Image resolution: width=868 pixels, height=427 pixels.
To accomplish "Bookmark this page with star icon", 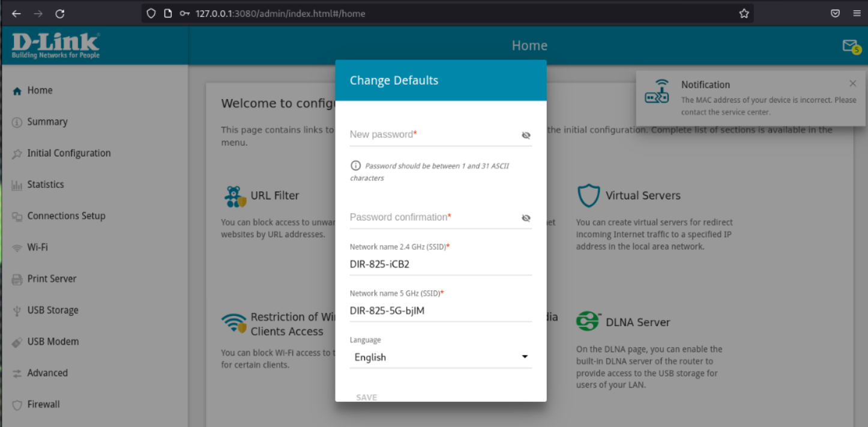I will pyautogui.click(x=744, y=14).
